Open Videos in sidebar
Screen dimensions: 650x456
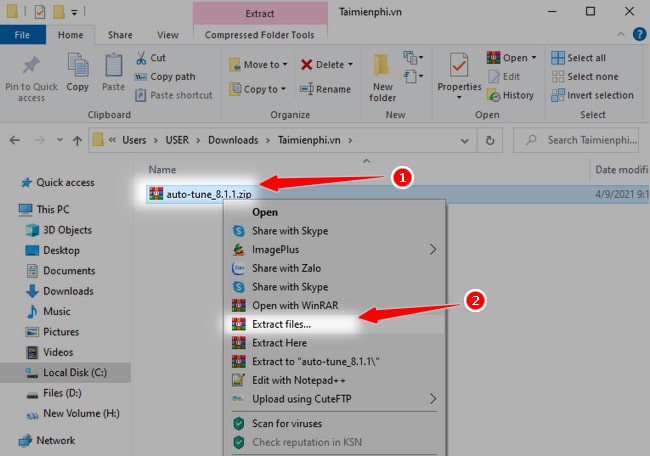click(49, 352)
